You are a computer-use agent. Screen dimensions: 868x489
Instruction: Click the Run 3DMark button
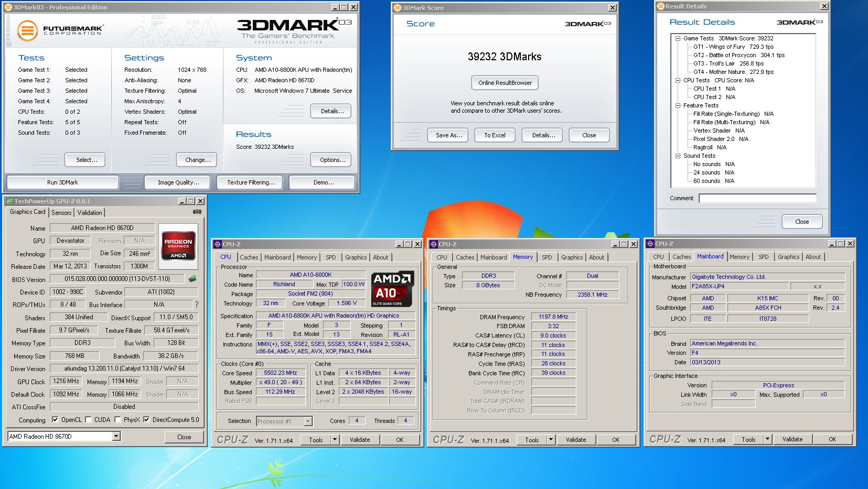coord(62,182)
